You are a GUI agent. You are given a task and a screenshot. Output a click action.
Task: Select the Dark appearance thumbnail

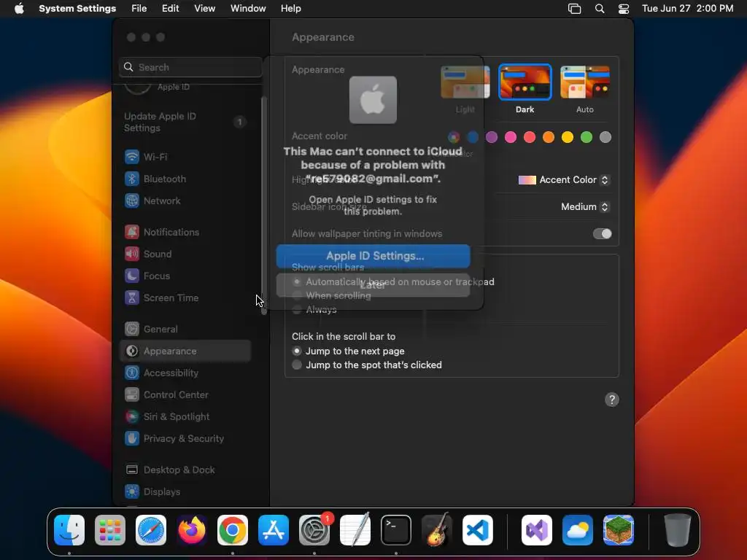(x=525, y=82)
